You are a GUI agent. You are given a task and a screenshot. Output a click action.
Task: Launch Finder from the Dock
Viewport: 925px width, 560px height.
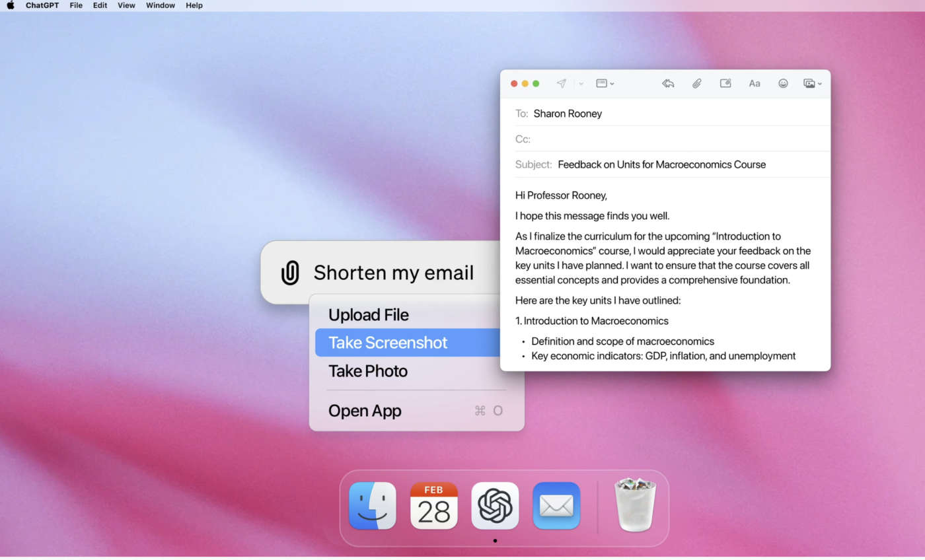(373, 506)
